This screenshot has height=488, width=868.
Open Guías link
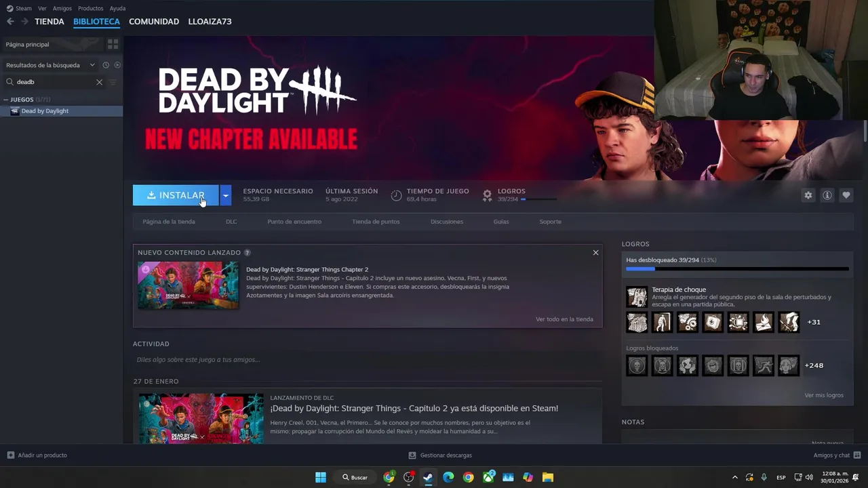(x=501, y=222)
